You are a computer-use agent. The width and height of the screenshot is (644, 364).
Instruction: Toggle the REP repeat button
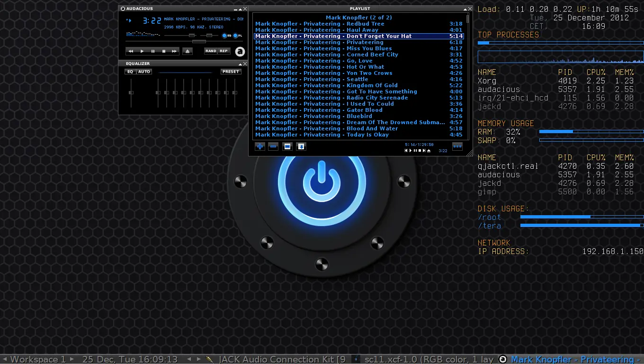point(224,51)
